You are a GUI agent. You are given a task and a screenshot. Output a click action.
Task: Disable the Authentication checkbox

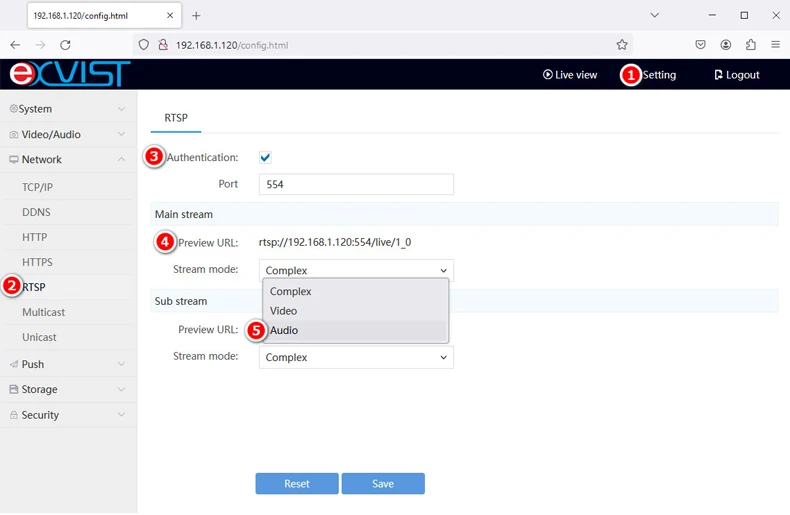pyautogui.click(x=265, y=158)
